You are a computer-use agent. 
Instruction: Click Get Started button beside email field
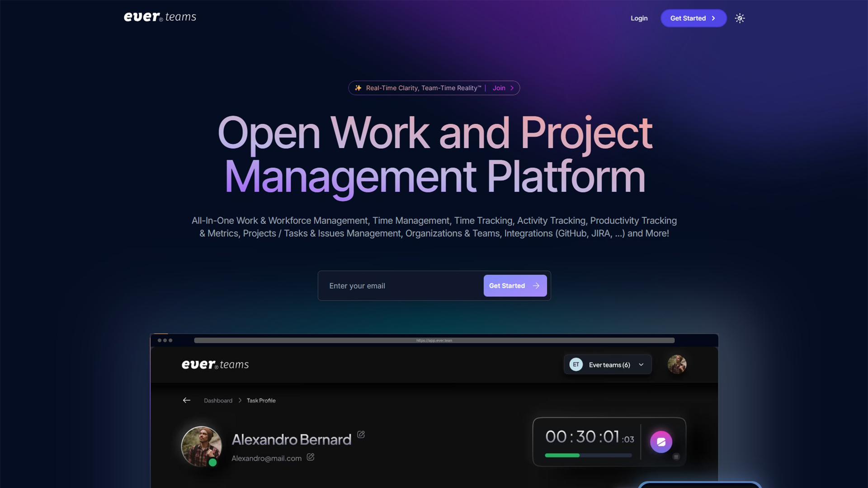click(x=515, y=286)
